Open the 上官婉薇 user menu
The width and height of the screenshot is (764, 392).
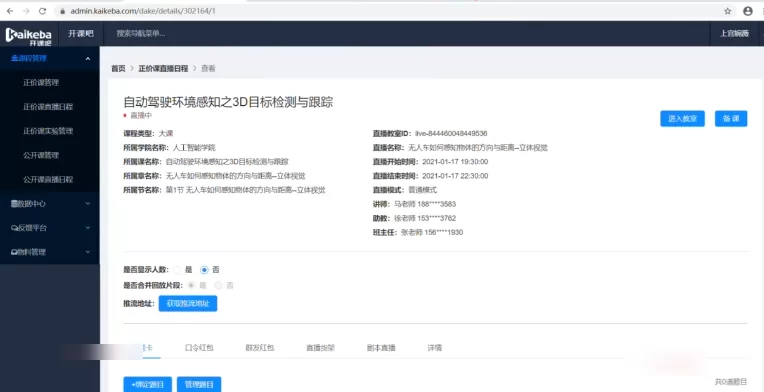pos(735,34)
